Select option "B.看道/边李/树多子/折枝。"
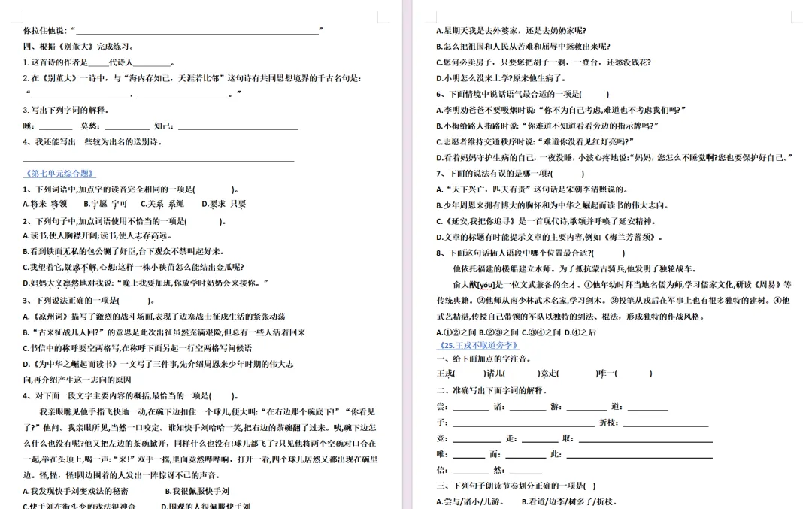The image size is (812, 509). (570, 501)
